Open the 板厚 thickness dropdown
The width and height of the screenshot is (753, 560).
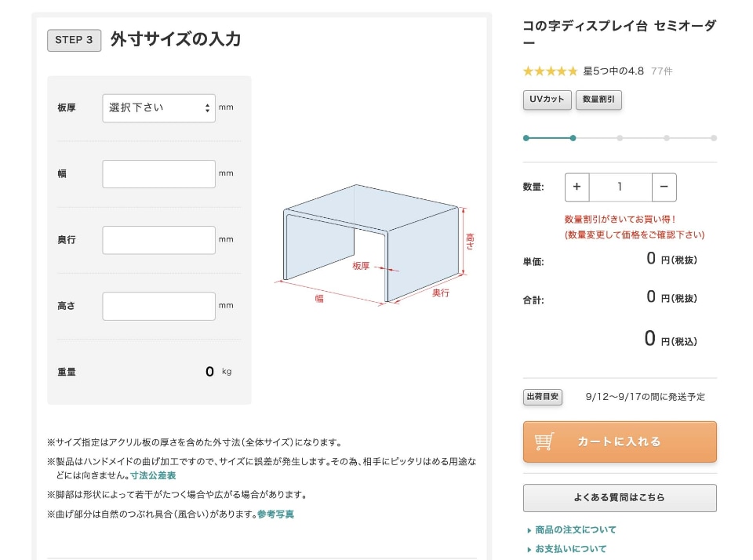click(158, 108)
